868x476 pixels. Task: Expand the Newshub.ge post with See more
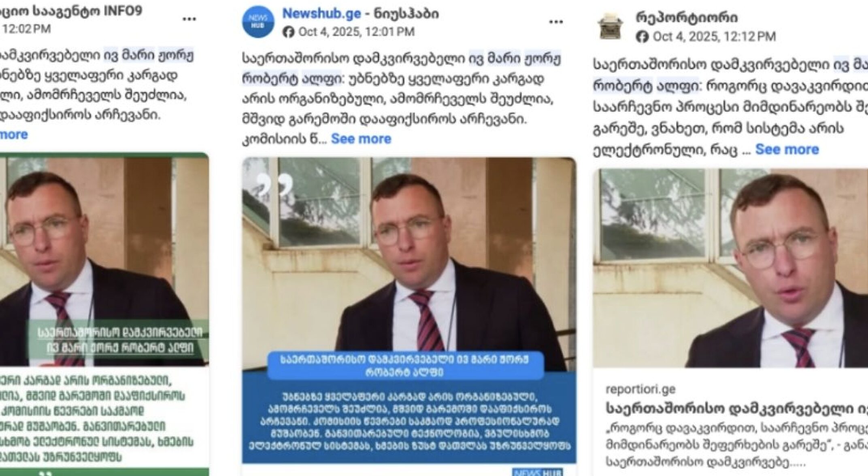coord(361,139)
